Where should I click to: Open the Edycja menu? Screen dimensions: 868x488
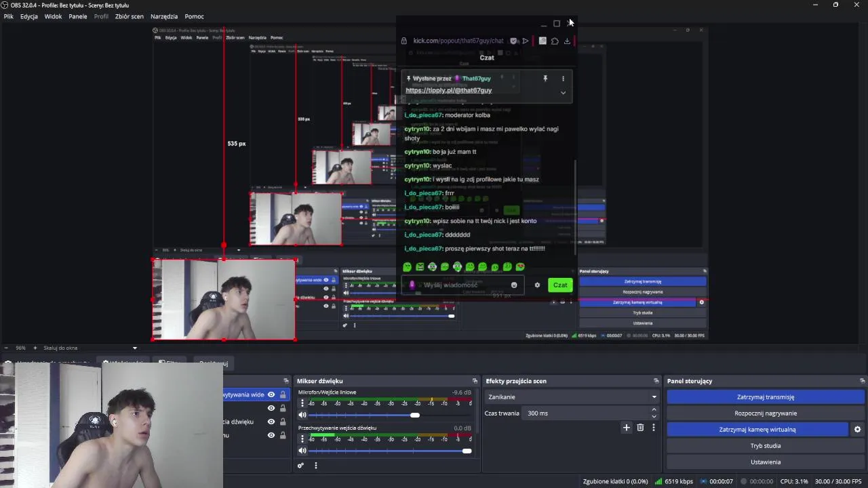click(28, 16)
